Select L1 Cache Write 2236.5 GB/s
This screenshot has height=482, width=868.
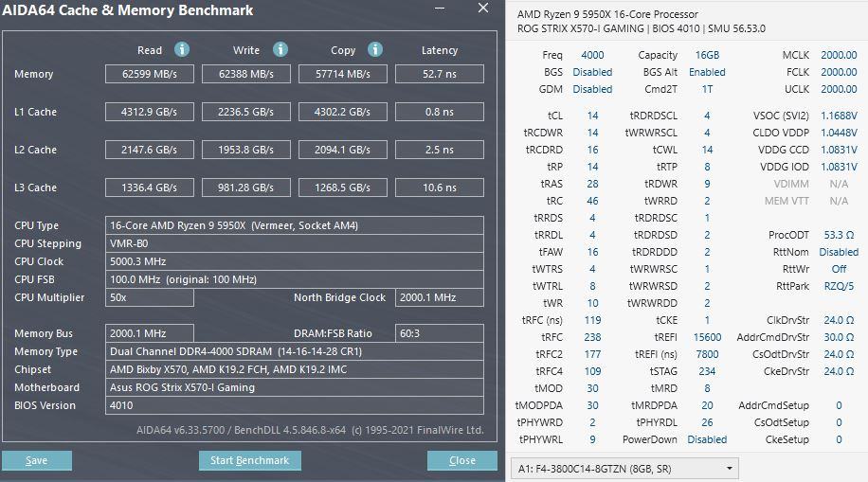[x=245, y=112]
